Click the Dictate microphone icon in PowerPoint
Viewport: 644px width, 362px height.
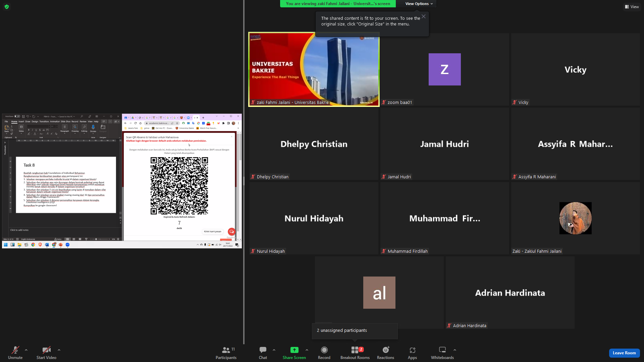click(x=93, y=128)
